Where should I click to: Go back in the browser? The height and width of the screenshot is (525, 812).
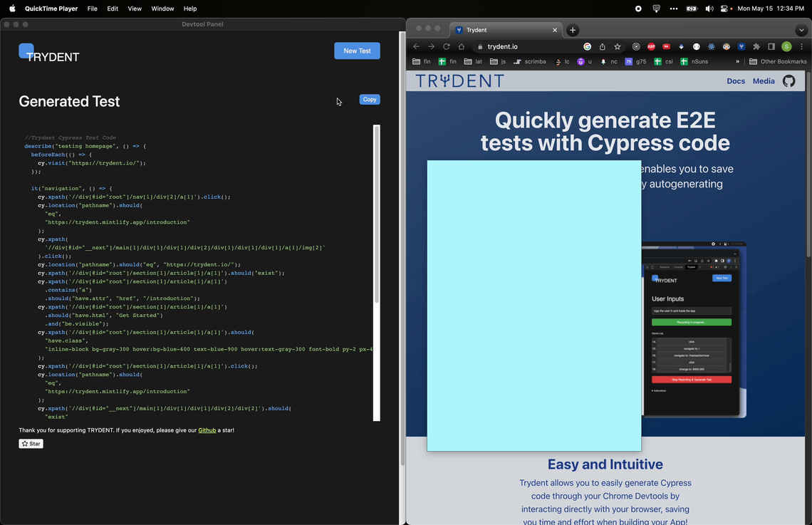417,46
